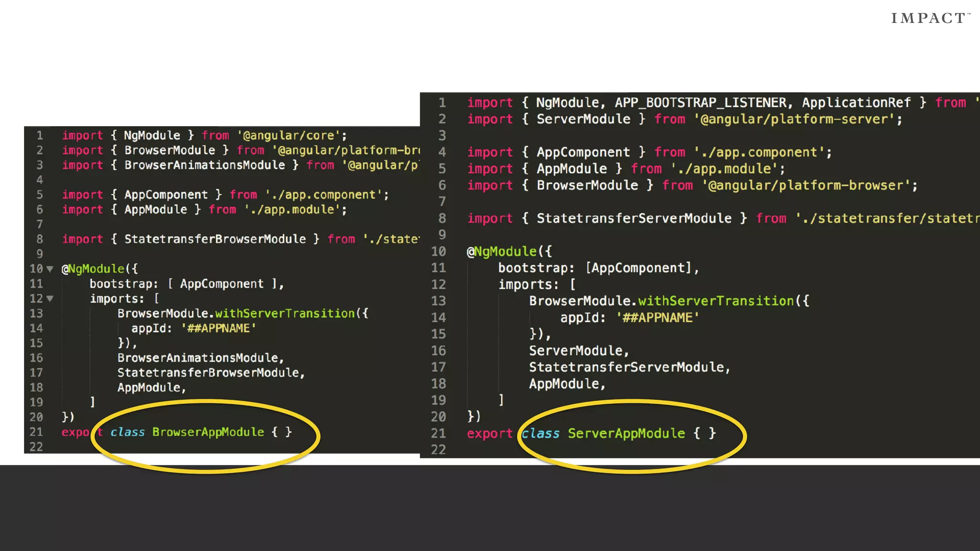This screenshot has width=980, height=551.
Task: Click @NgModule decorator in right editor
Action: [x=502, y=252]
